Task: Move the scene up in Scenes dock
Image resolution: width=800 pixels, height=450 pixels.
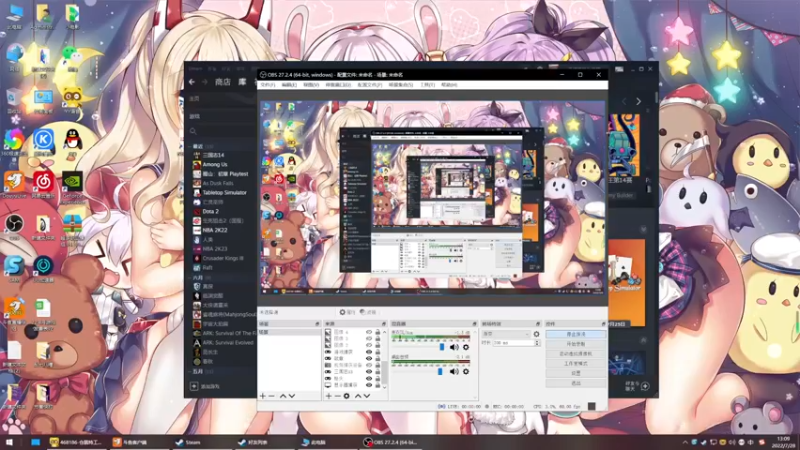Action: tap(283, 396)
